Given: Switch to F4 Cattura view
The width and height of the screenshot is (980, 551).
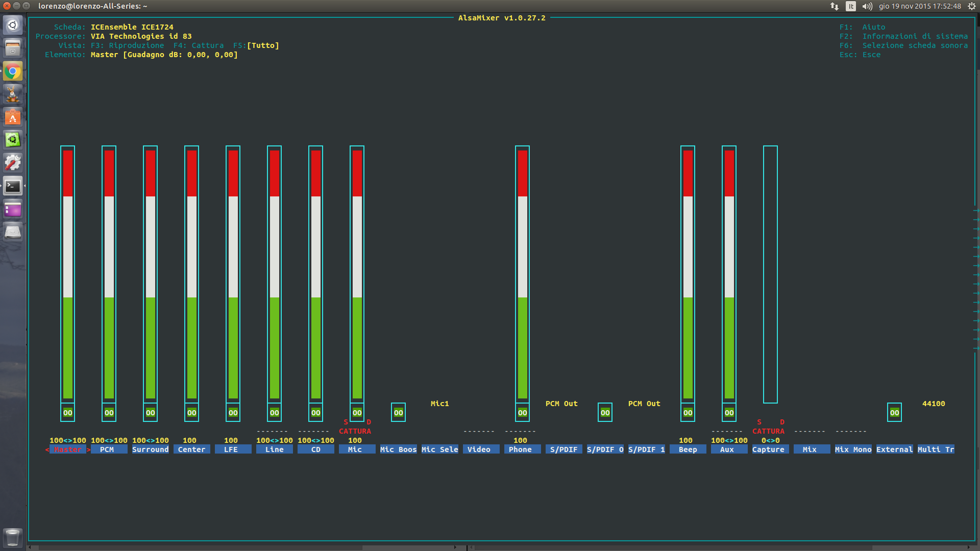Looking at the screenshot, I should point(199,45).
